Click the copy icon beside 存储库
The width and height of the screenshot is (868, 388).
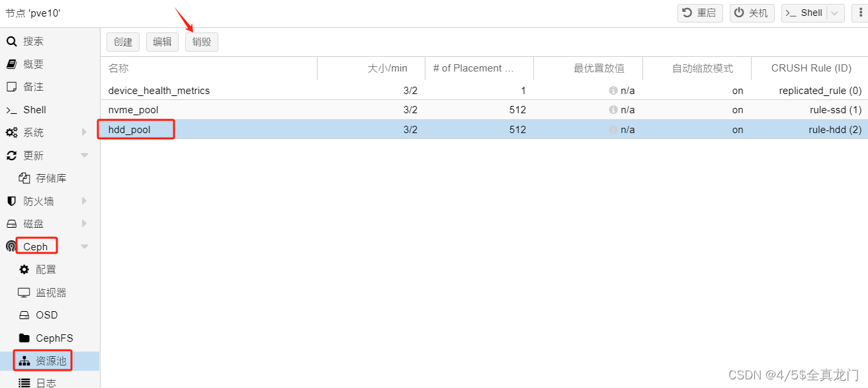tap(24, 178)
